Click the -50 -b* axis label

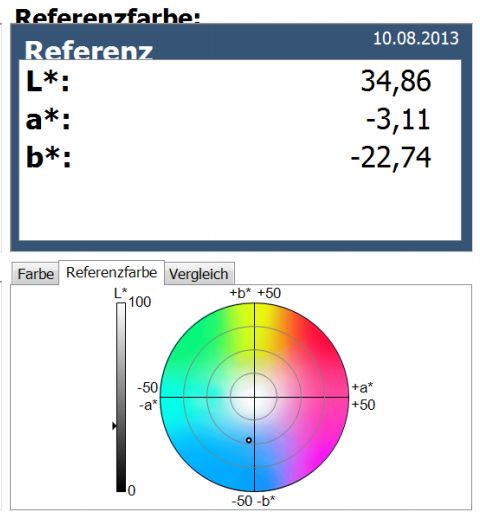(254, 501)
